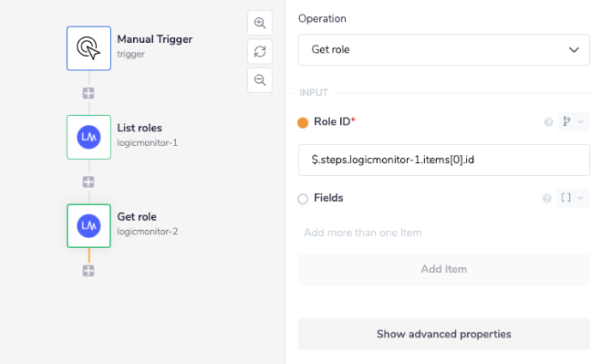Toggle the Role ID radio circle

pos(303,123)
